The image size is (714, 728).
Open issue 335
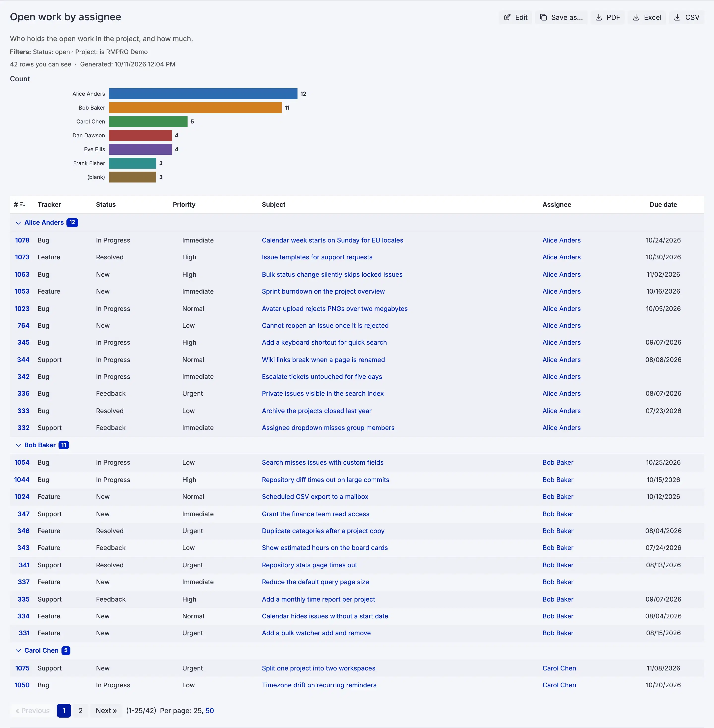point(23,599)
